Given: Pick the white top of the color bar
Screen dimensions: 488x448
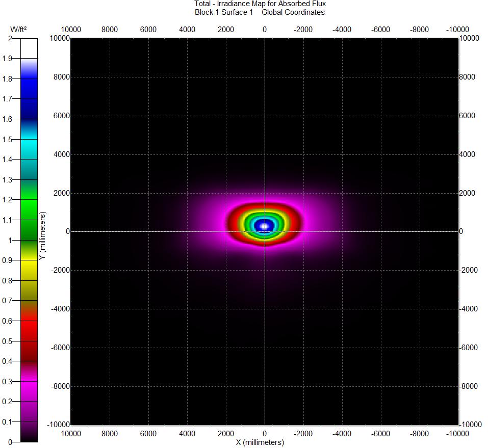Looking at the screenshot, I should click(29, 48).
